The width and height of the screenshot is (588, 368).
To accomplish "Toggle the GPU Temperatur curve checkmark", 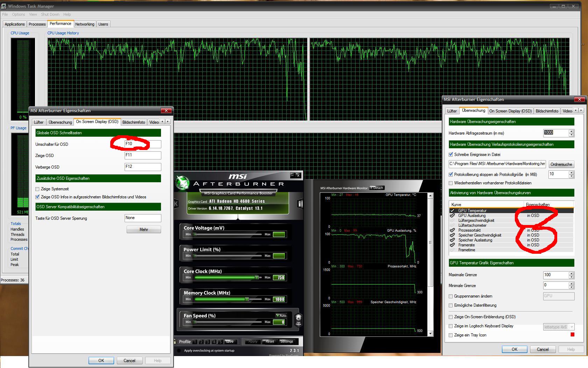I will (452, 211).
